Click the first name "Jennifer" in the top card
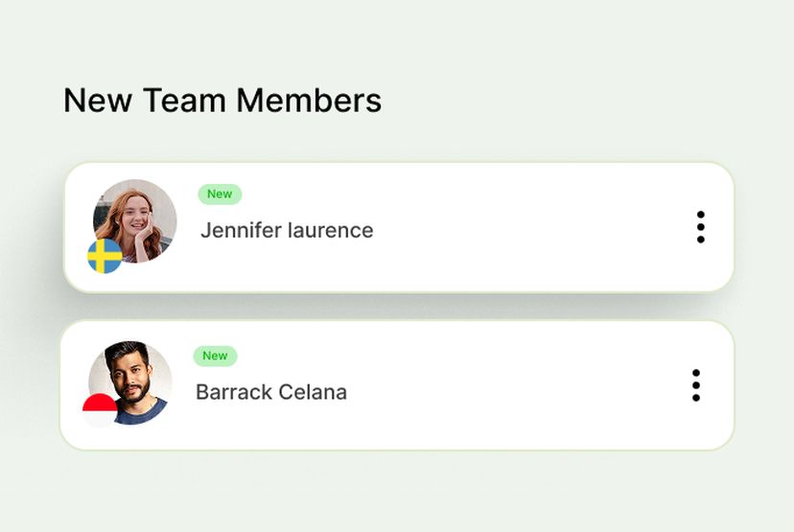 coord(240,230)
